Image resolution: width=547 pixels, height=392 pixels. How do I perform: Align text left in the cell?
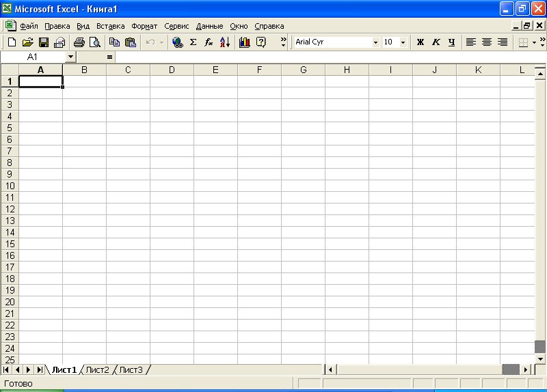pos(471,42)
